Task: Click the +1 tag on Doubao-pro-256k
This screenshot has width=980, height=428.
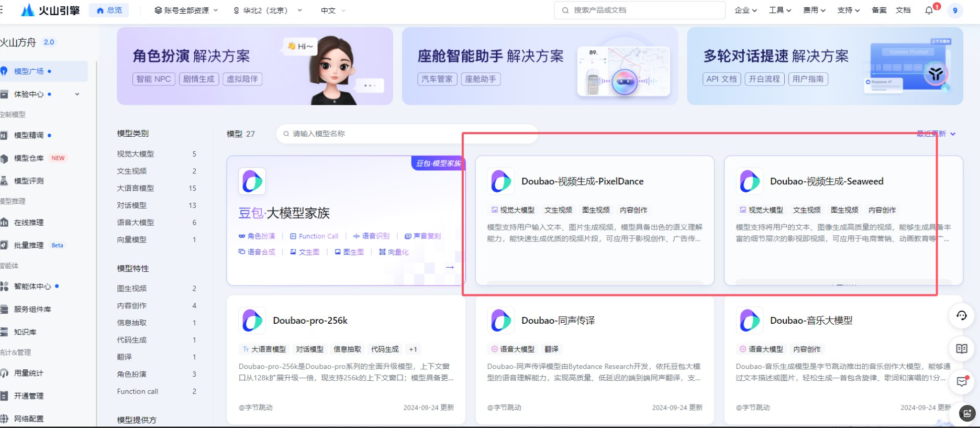Action: [413, 349]
